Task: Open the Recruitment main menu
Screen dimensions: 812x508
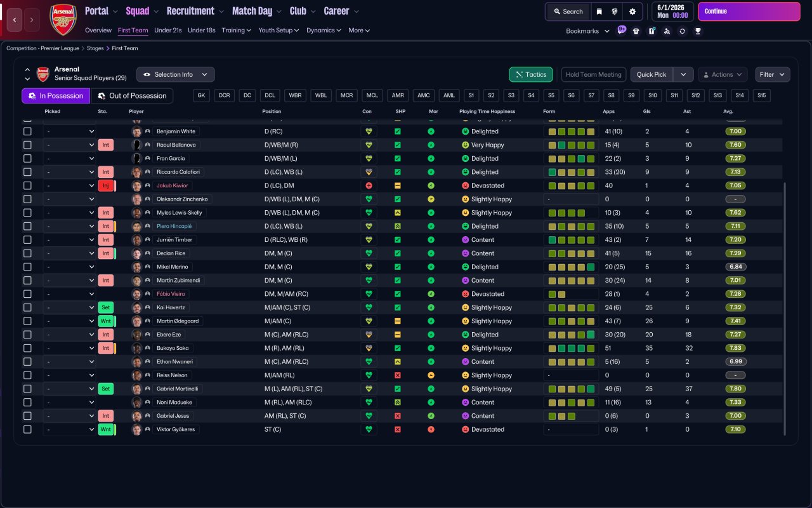Action: pos(195,11)
